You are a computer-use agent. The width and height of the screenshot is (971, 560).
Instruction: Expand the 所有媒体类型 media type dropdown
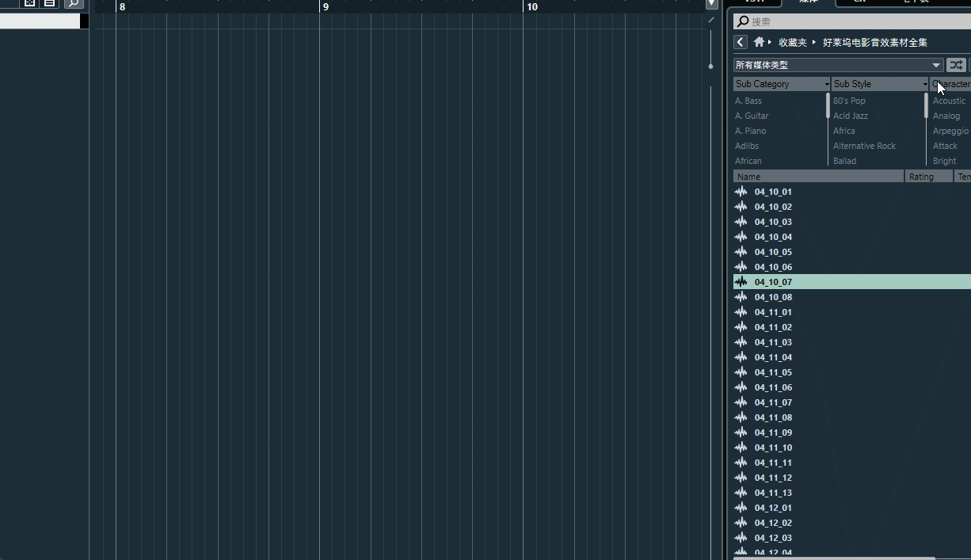click(x=937, y=65)
